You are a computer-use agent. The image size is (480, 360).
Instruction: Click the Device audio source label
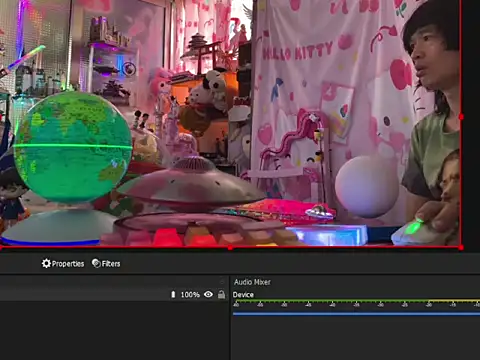click(243, 295)
